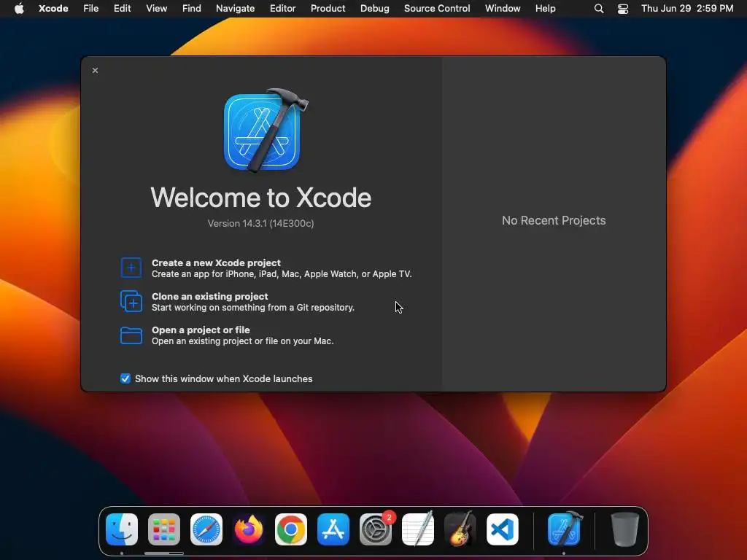The image size is (747, 560).
Task: Launch GarageBand from the Dock
Action: coord(460,529)
